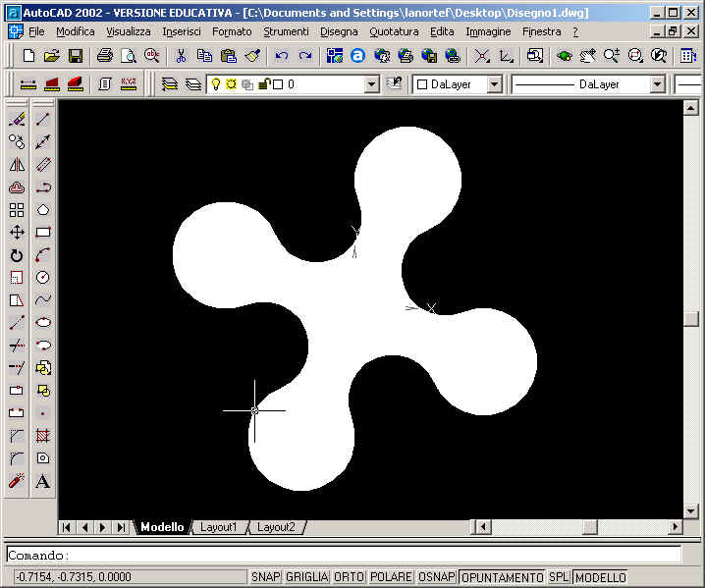Select the Circle draw tool
The image size is (705, 588).
pyautogui.click(x=43, y=277)
